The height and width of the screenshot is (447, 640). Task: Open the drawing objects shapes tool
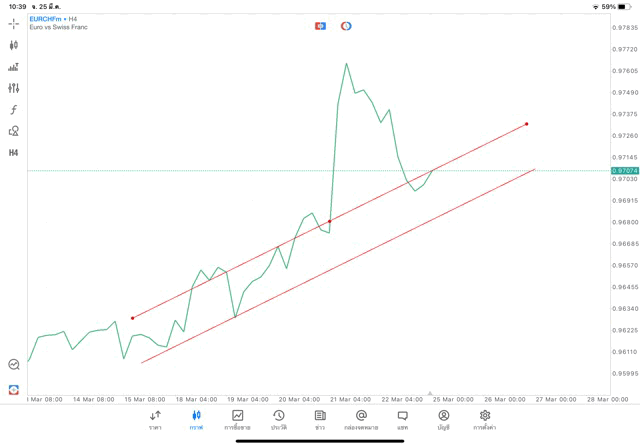point(14,131)
